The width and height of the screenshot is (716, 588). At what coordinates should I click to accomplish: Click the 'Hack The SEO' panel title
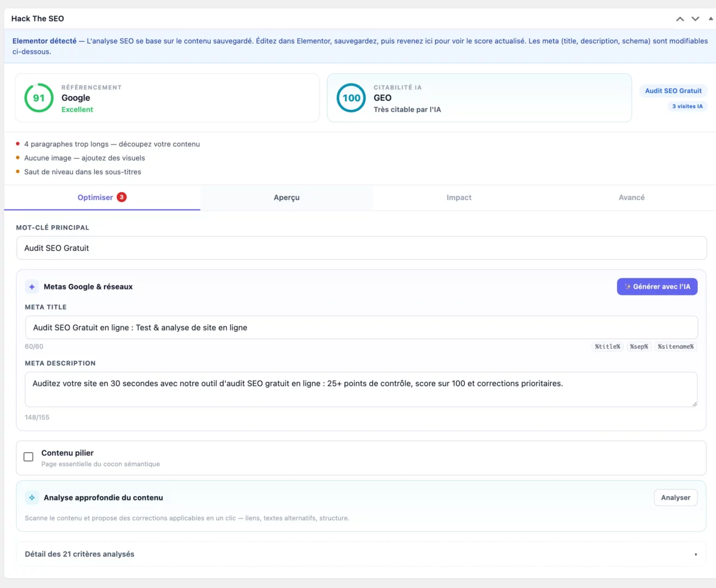click(x=38, y=19)
